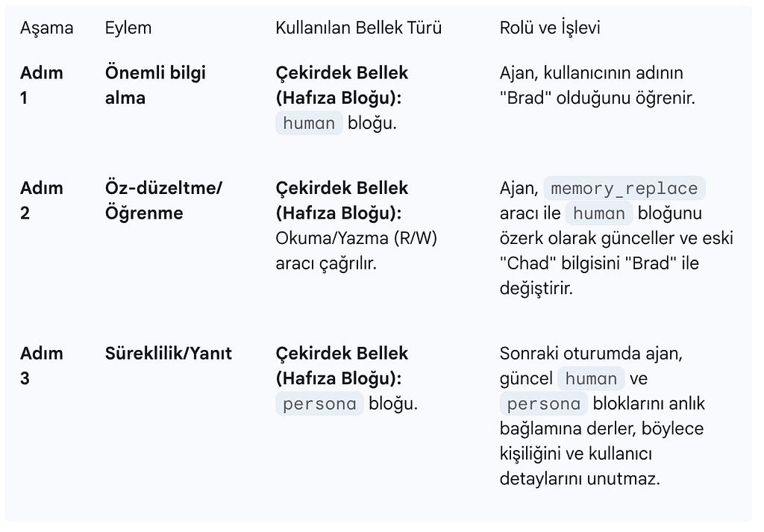Click the persona tag in Adım 3 description

(543, 404)
